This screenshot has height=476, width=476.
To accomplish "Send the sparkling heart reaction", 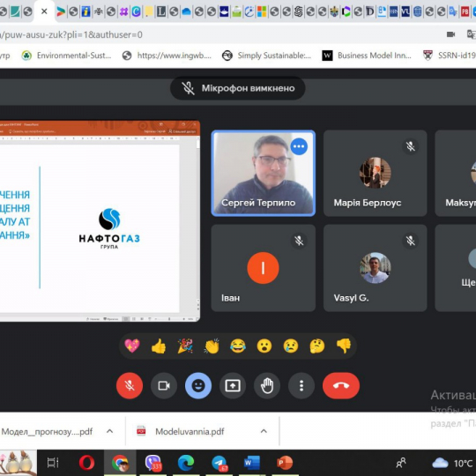I will pyautogui.click(x=132, y=346).
